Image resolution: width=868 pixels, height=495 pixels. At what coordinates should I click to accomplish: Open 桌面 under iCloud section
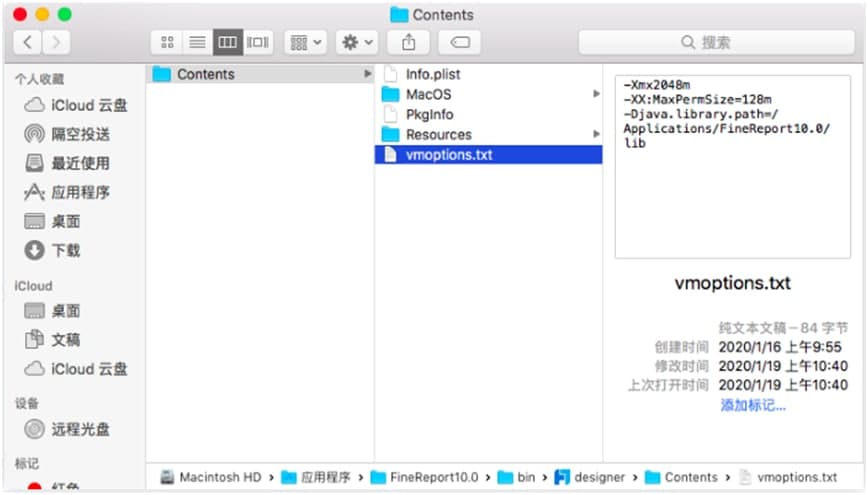52,311
